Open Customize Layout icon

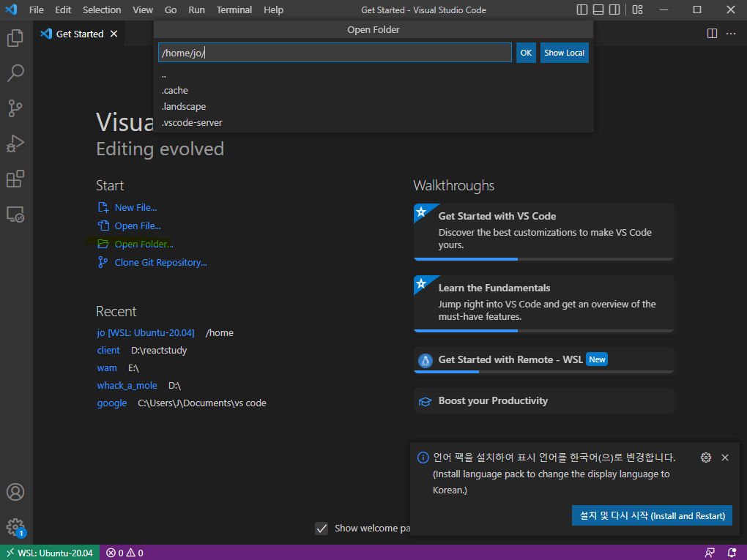(637, 10)
